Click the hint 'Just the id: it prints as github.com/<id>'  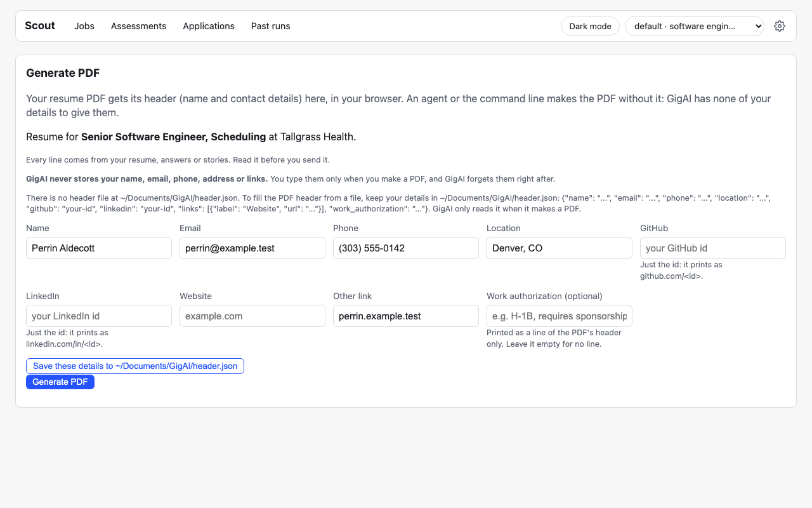point(681,271)
